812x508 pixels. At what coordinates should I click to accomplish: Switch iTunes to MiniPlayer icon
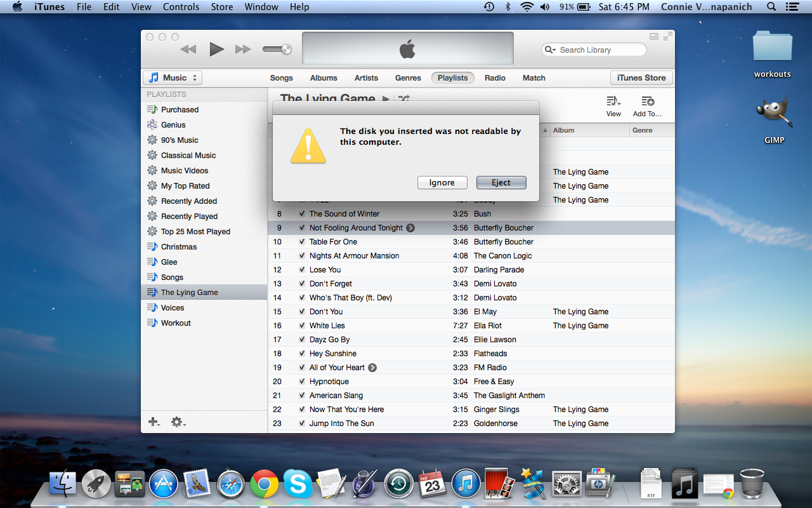coord(654,37)
